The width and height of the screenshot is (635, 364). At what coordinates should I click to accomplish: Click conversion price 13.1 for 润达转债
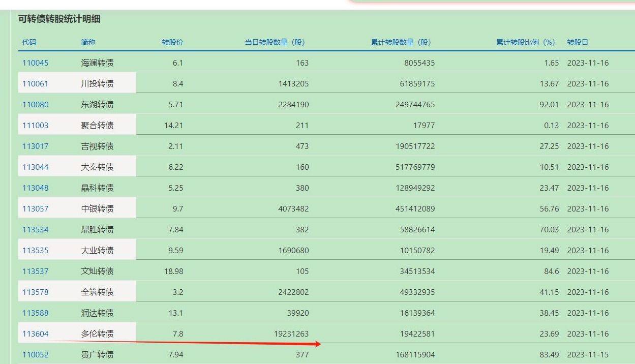coord(175,313)
